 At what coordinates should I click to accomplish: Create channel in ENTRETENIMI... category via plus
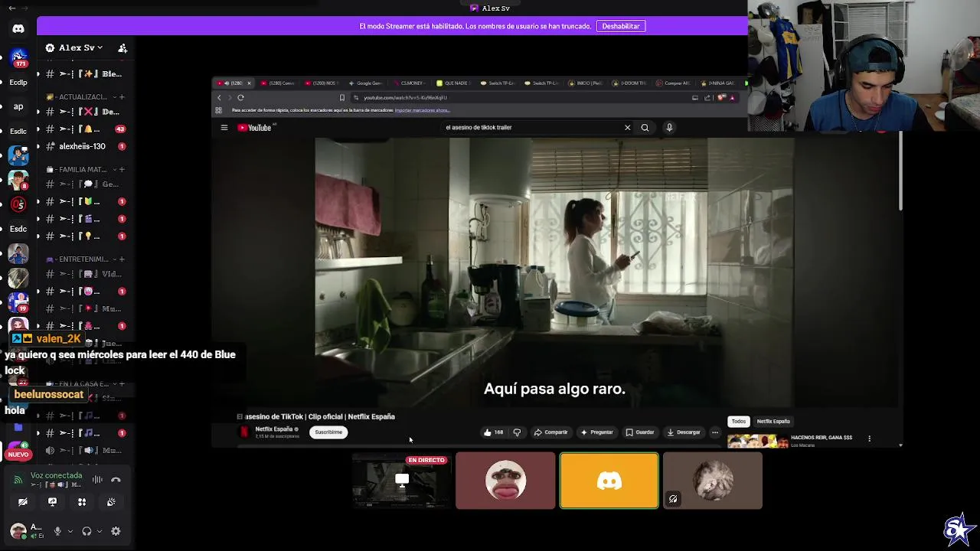[122, 259]
